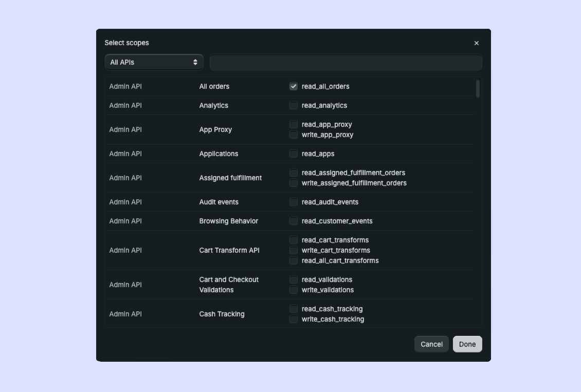Click the 'All orders' row label
The height and width of the screenshot is (392, 581).
point(214,87)
